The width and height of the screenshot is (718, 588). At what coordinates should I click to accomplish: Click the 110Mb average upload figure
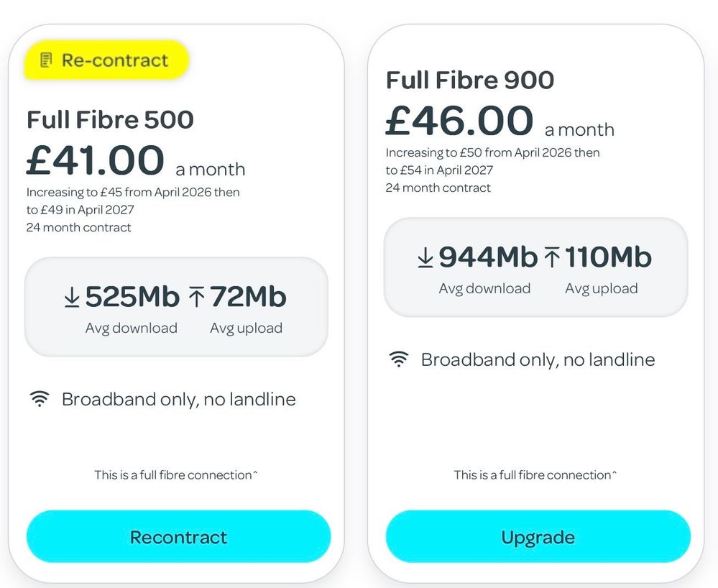[608, 257]
